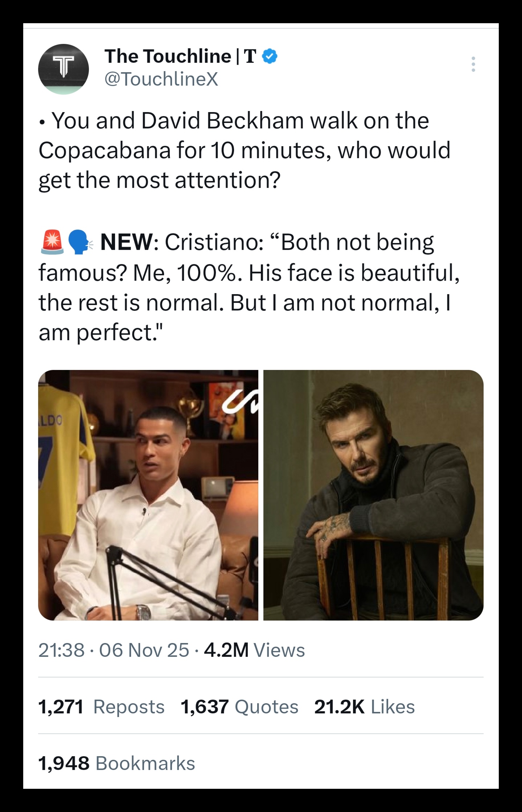Open the 1,948 Bookmarks count

[x=116, y=763]
